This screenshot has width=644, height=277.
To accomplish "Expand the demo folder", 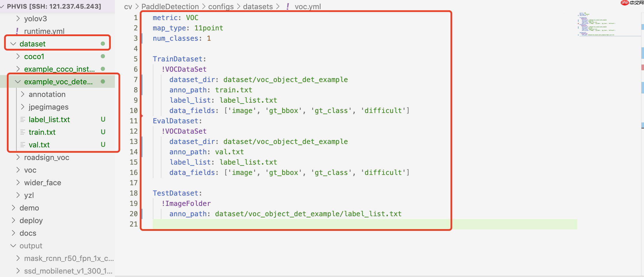I will pyautogui.click(x=13, y=208).
